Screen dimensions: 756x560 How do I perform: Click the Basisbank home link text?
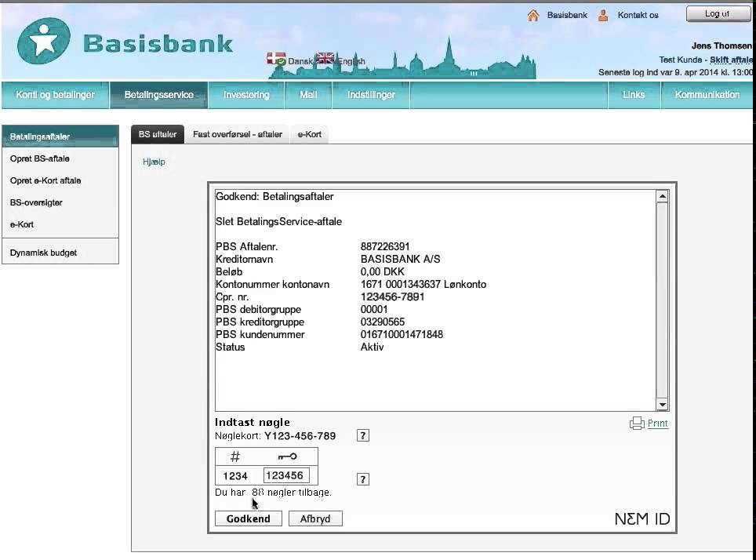point(567,15)
